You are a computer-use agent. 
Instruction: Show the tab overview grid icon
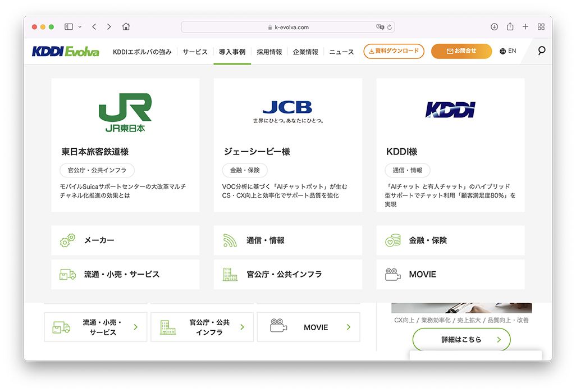(x=541, y=26)
